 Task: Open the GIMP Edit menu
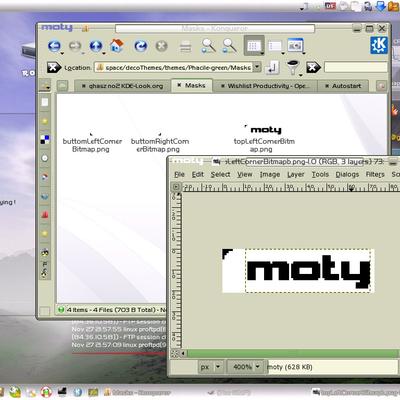198,174
